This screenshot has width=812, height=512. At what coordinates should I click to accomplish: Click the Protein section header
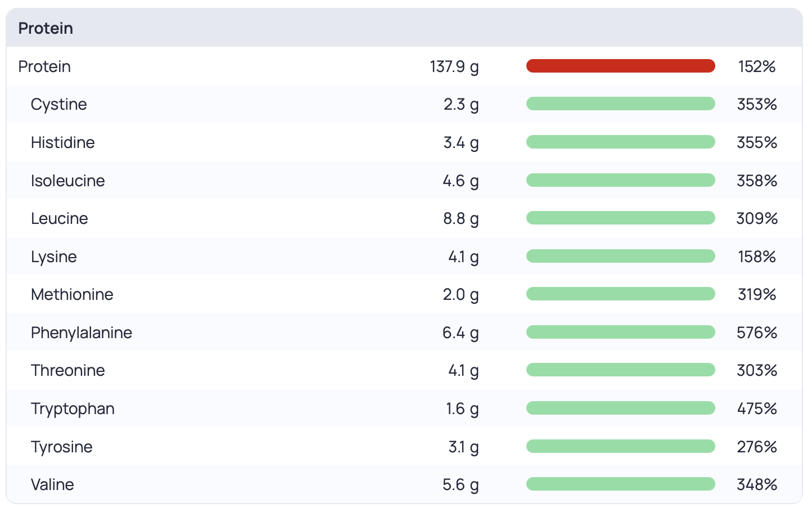[x=46, y=28]
